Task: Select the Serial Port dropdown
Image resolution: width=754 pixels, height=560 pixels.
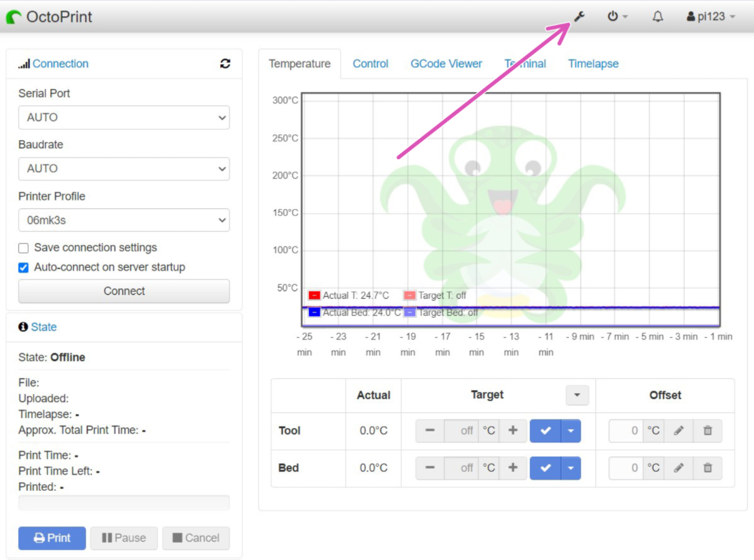Action: [x=124, y=118]
